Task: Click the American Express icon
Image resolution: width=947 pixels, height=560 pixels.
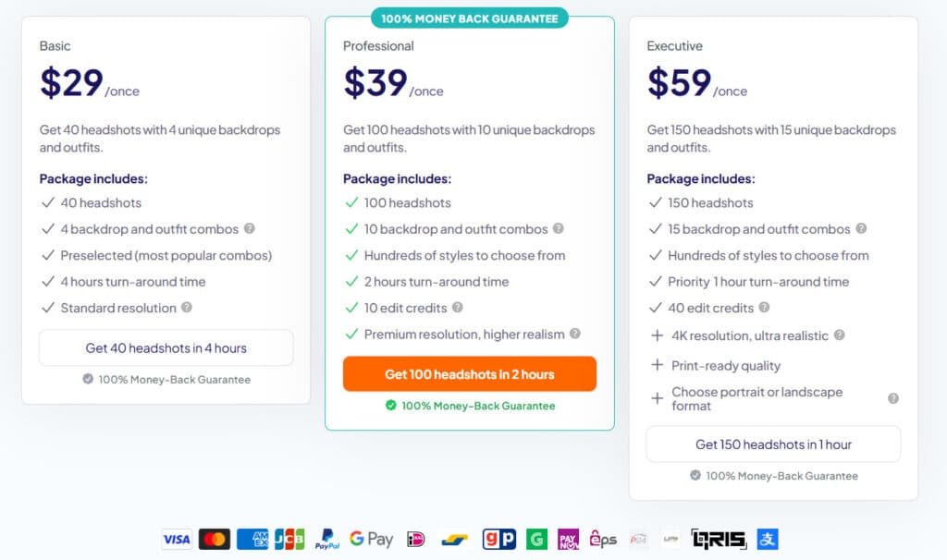Action: [252, 539]
